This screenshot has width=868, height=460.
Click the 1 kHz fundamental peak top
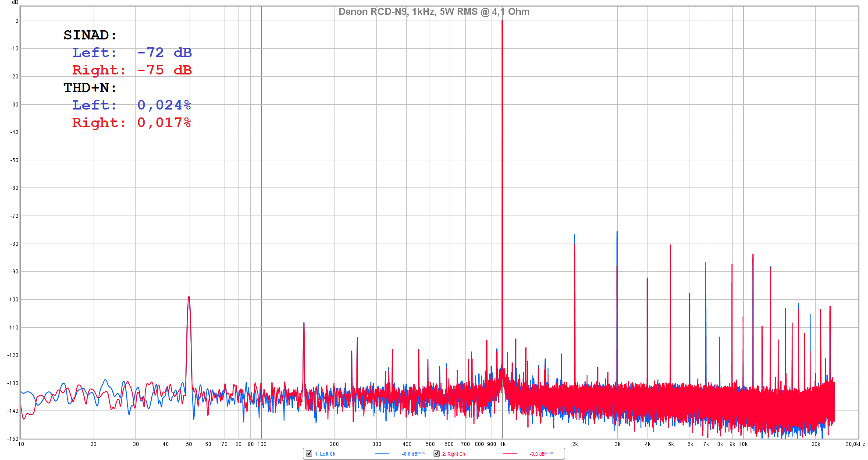pyautogui.click(x=502, y=21)
